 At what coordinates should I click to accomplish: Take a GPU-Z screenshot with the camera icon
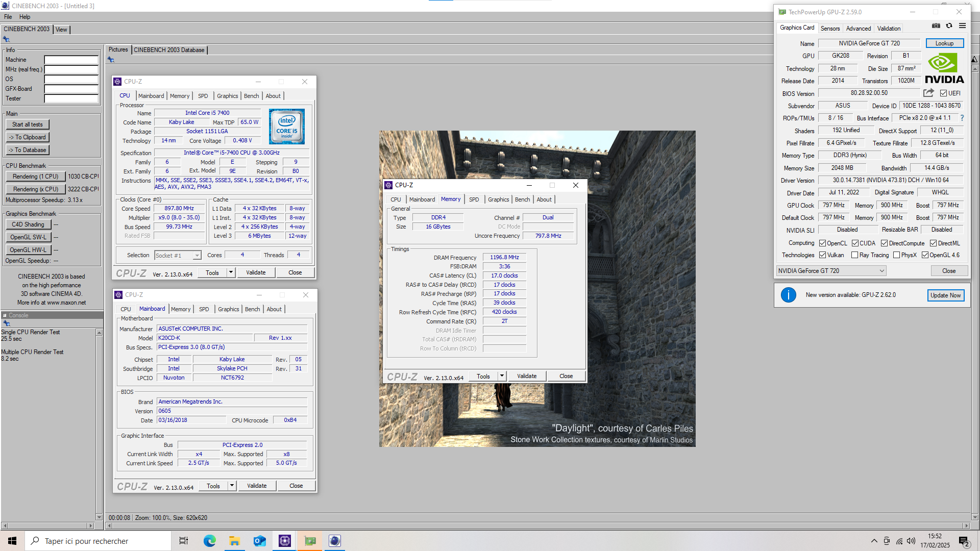coord(936,26)
